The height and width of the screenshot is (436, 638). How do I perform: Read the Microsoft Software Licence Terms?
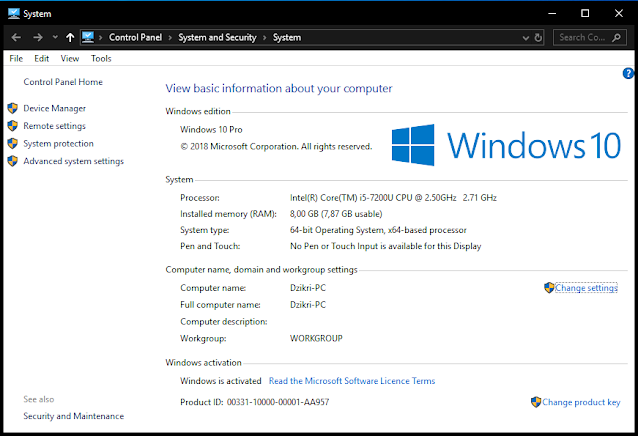click(352, 381)
